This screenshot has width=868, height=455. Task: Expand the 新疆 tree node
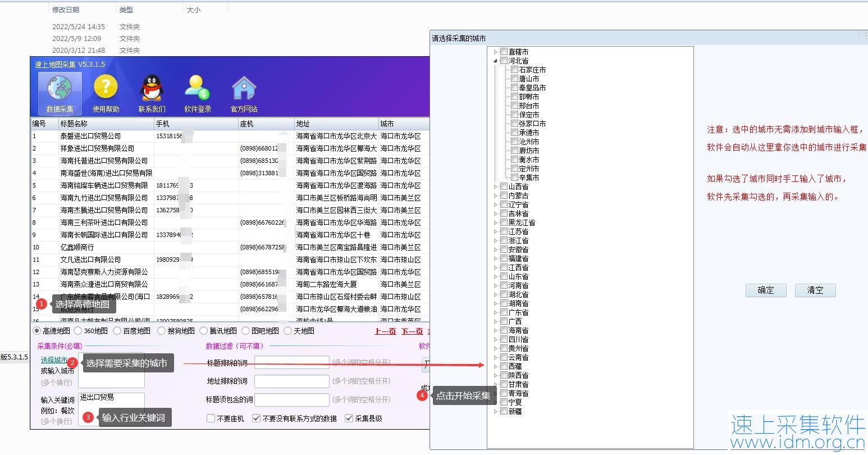(495, 411)
